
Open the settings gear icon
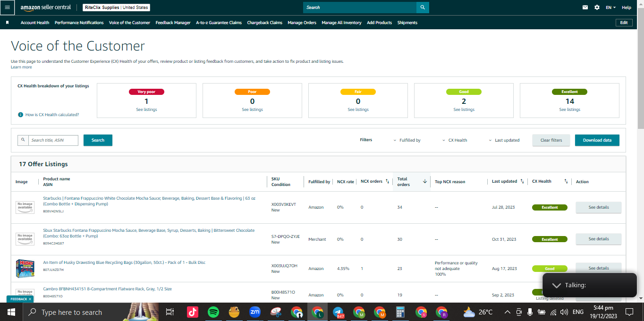click(597, 8)
